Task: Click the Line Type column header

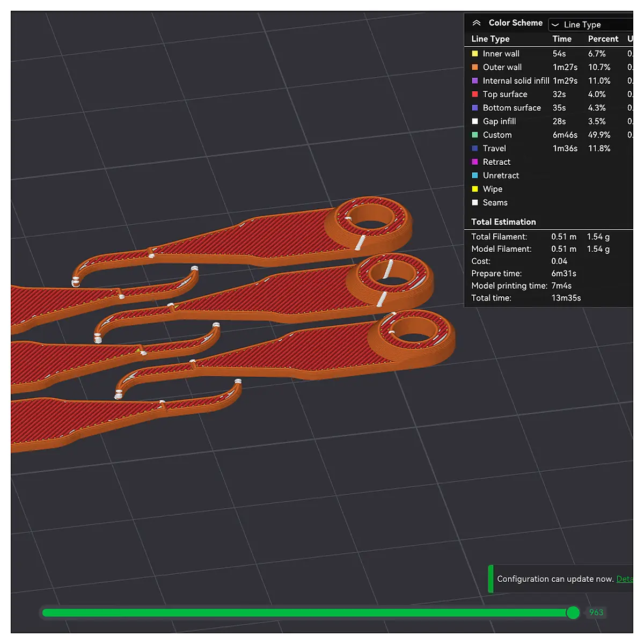Action: click(x=491, y=39)
